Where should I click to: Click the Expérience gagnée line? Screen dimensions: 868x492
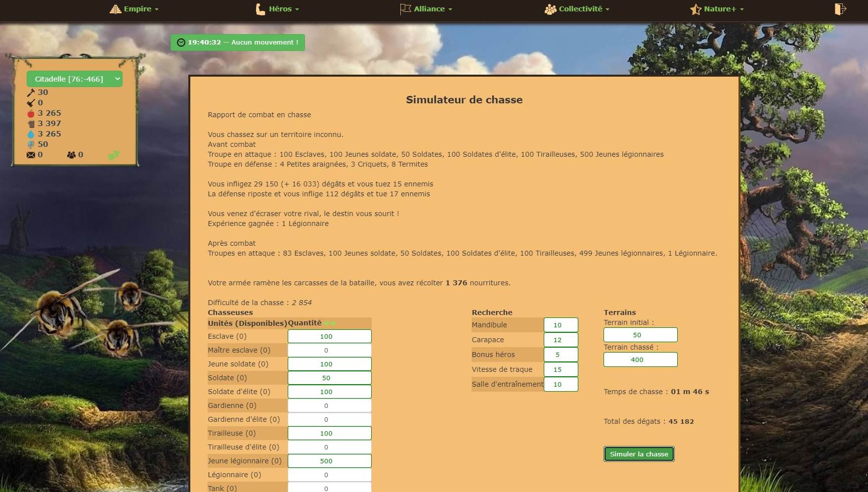268,224
